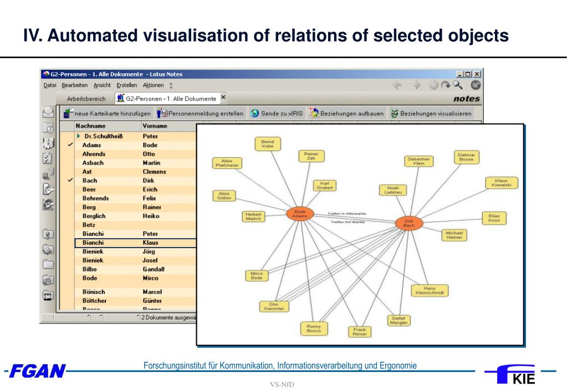Screen dimensions: 567x392
Task: Open the Replicator bookmark icon in sidebar
Action: (48, 174)
